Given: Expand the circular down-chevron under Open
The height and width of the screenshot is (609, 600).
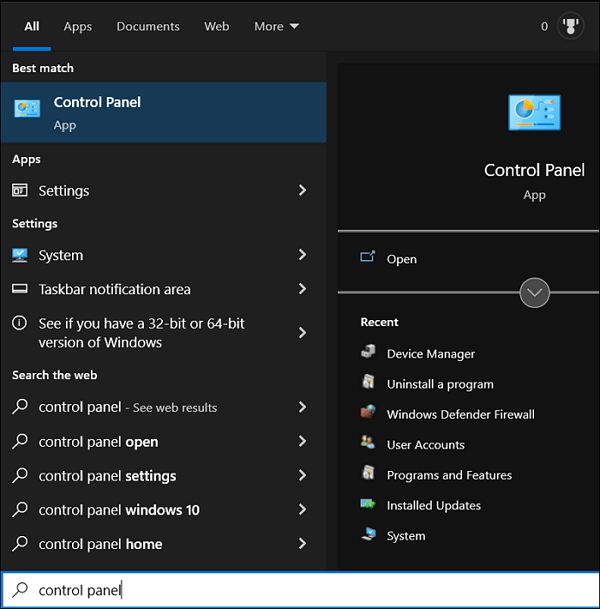Looking at the screenshot, I should click(x=535, y=293).
